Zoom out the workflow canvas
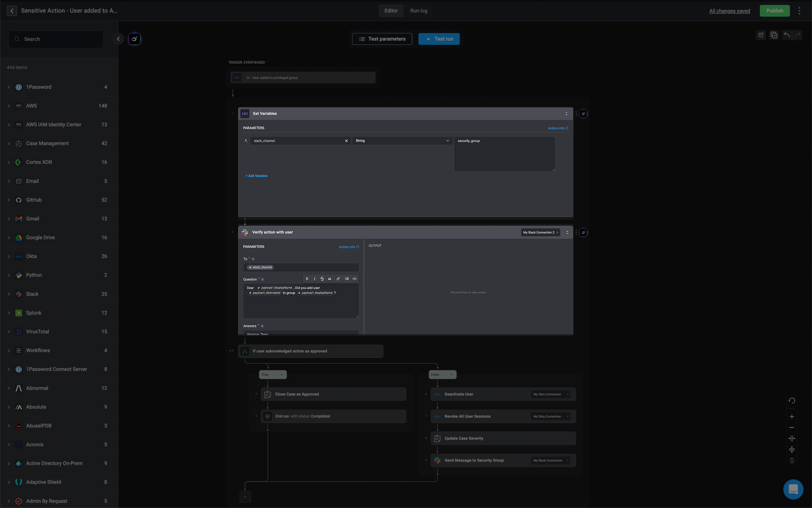The width and height of the screenshot is (812, 508). (x=792, y=427)
